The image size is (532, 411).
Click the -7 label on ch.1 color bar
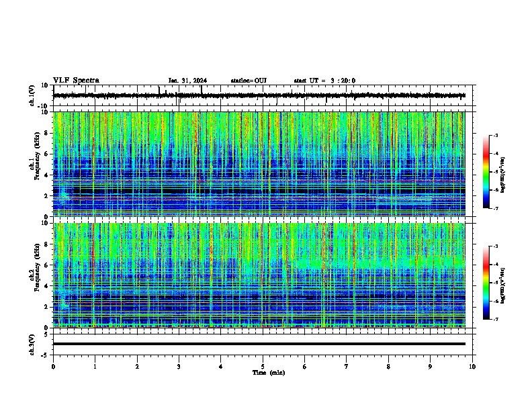(496, 208)
